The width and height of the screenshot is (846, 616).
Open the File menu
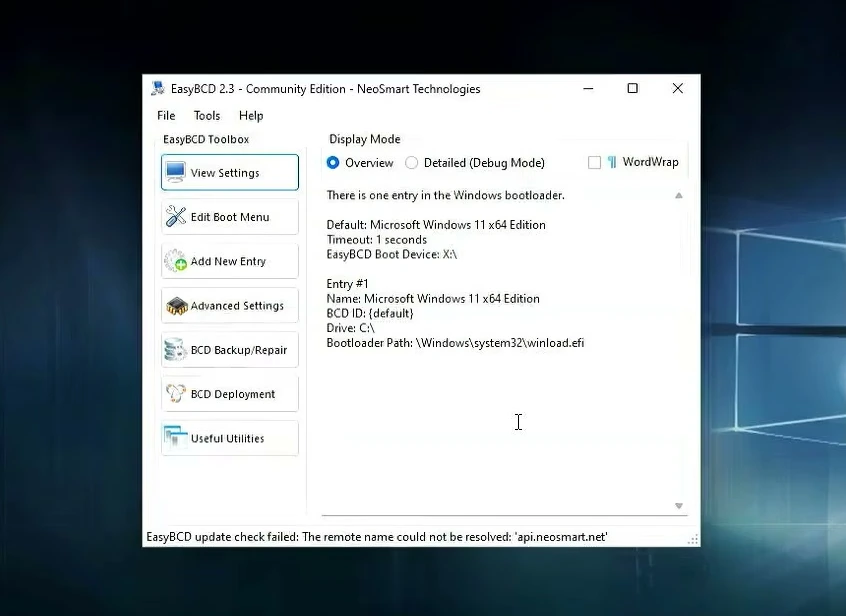166,115
